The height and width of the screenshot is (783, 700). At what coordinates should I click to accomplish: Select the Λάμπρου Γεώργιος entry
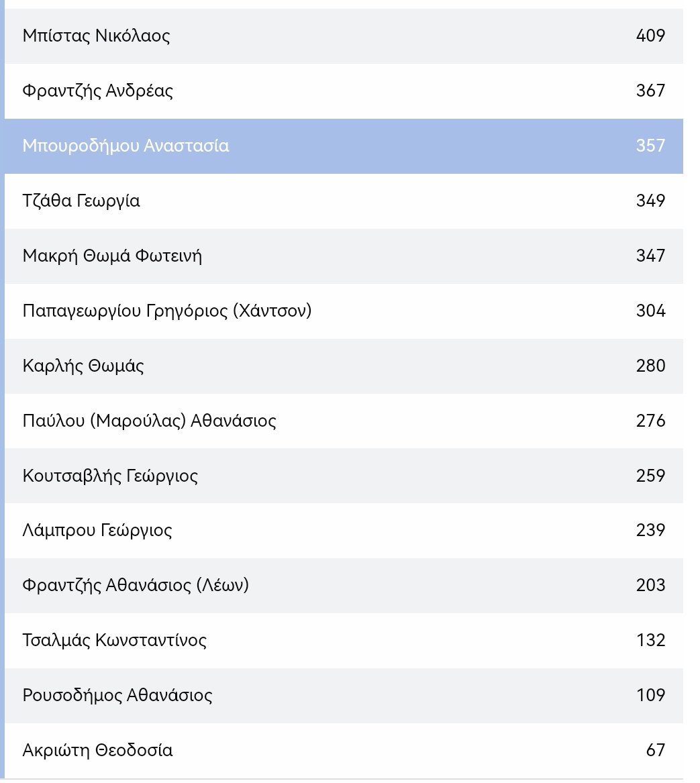point(97,530)
